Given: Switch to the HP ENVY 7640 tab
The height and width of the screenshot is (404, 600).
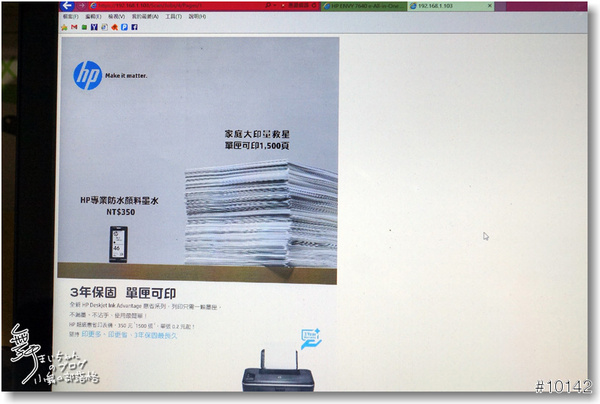Looking at the screenshot, I should click(364, 6).
